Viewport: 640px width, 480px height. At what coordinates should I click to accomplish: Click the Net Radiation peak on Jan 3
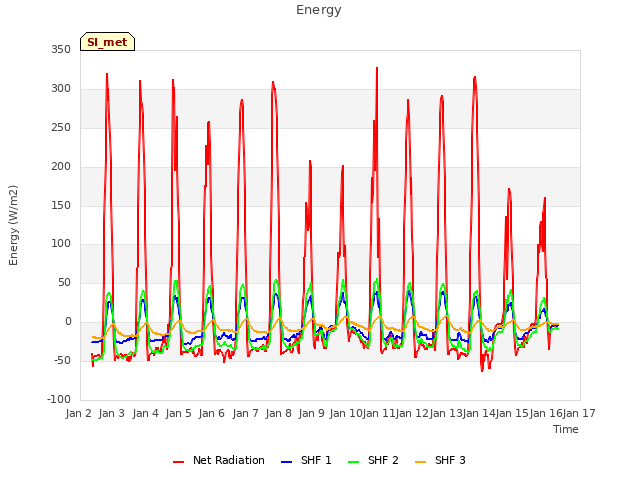click(107, 74)
